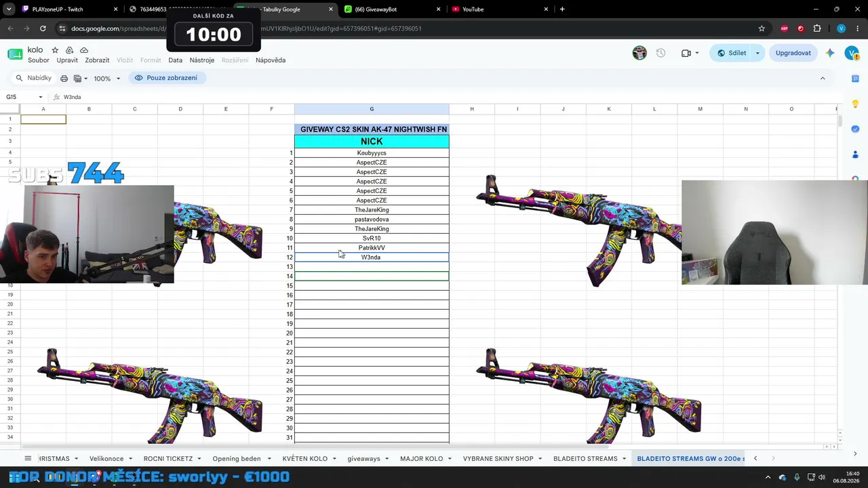Select the cell containing Koubyyycs
868x488 pixels.
click(x=372, y=153)
